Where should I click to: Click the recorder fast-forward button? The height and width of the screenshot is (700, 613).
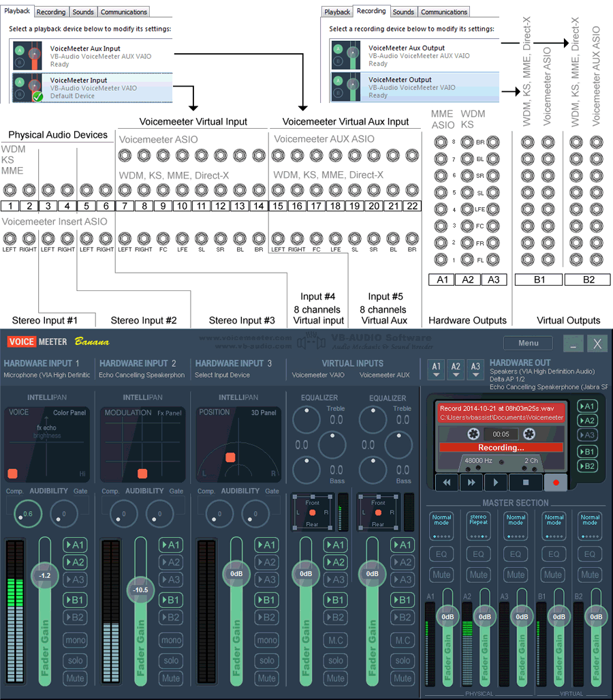click(x=471, y=482)
